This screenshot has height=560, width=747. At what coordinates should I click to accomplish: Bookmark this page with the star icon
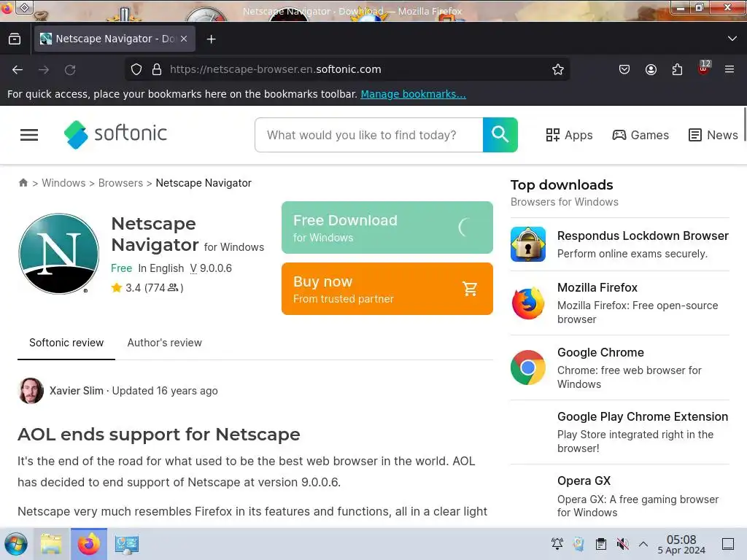click(x=558, y=69)
